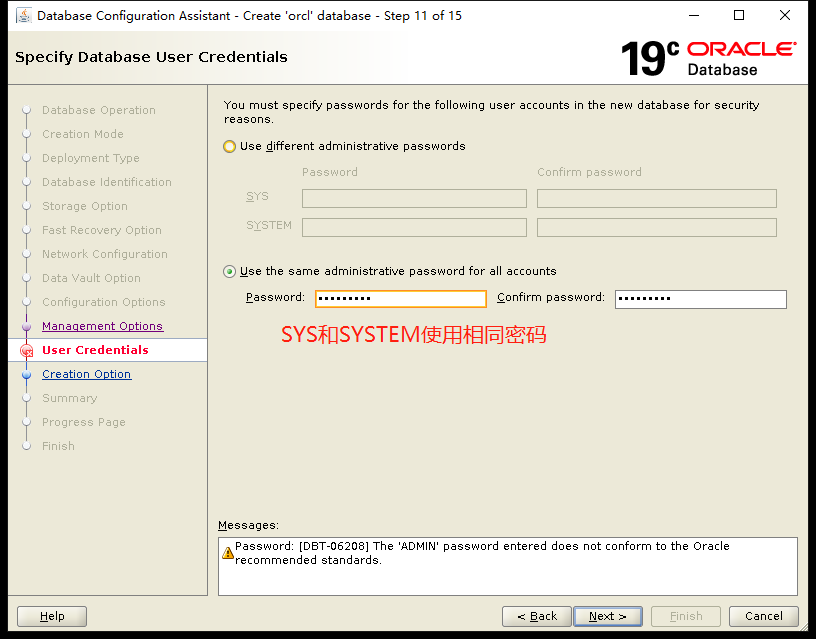Click the Next button

coord(608,616)
